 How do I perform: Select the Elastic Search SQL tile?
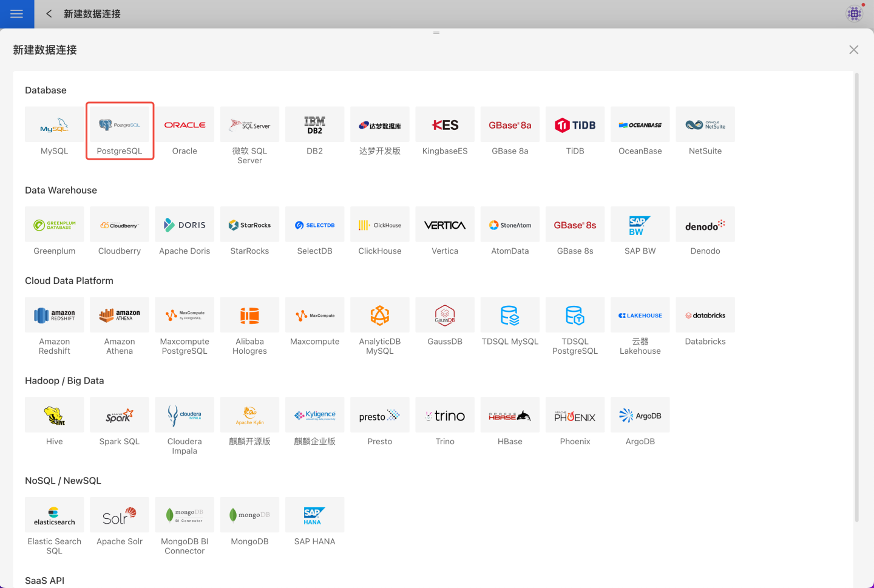pyautogui.click(x=55, y=515)
